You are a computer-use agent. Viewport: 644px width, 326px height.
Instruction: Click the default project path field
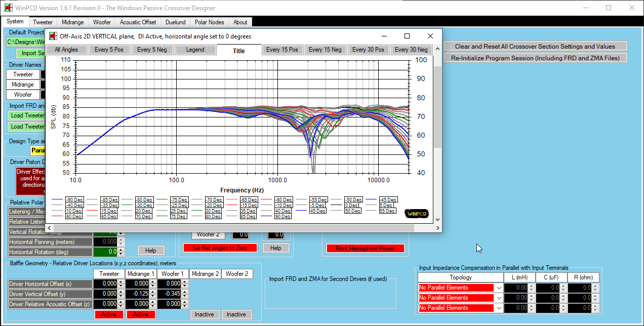click(x=26, y=43)
